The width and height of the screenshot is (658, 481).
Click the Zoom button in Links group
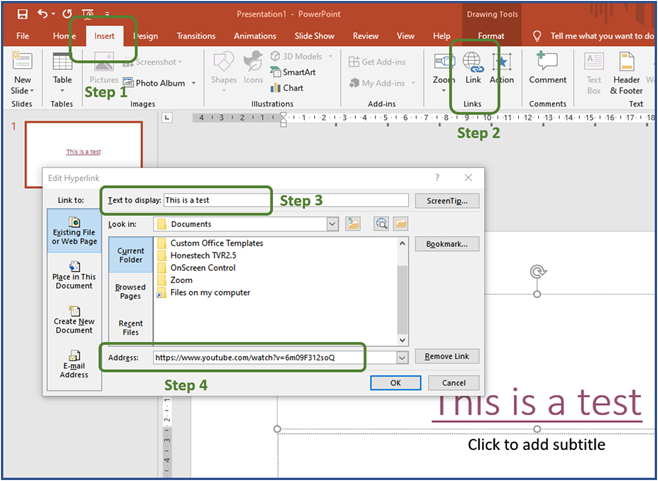444,72
